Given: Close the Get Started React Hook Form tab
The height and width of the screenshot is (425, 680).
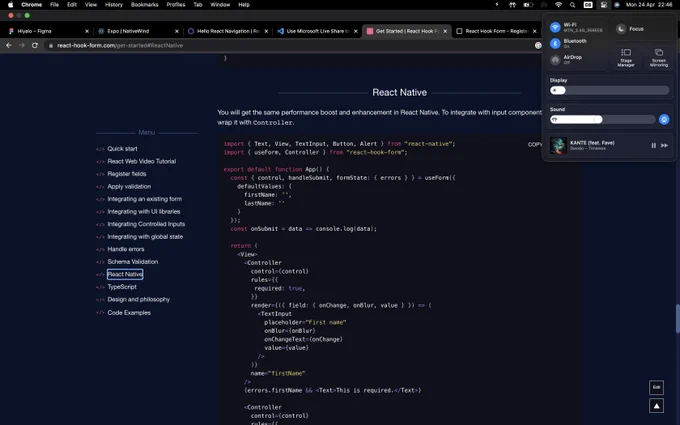Looking at the screenshot, I should pos(445,31).
